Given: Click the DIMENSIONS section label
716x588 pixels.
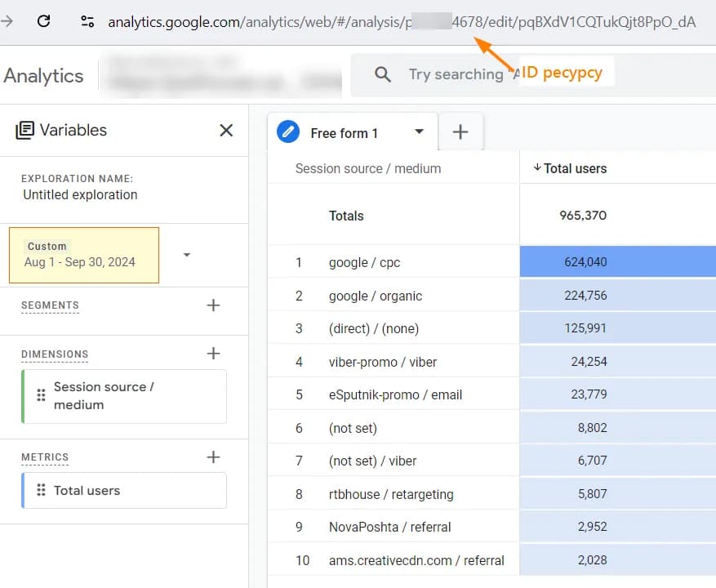Looking at the screenshot, I should click(x=55, y=354).
